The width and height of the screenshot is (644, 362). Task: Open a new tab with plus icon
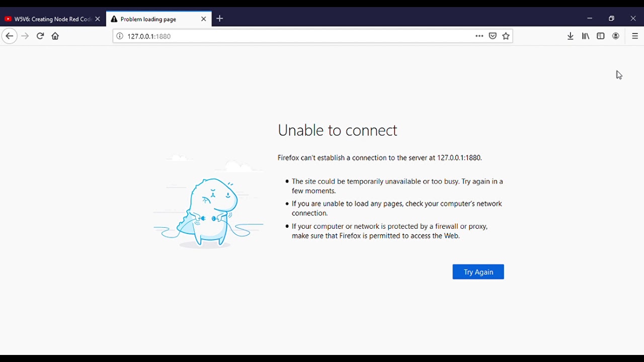coord(220,19)
